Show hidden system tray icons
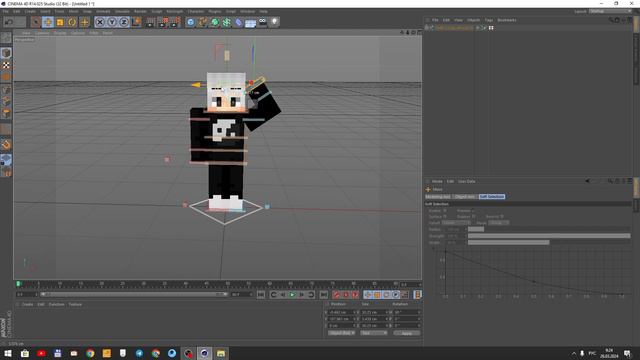The height and width of the screenshot is (360, 640). [x=574, y=353]
